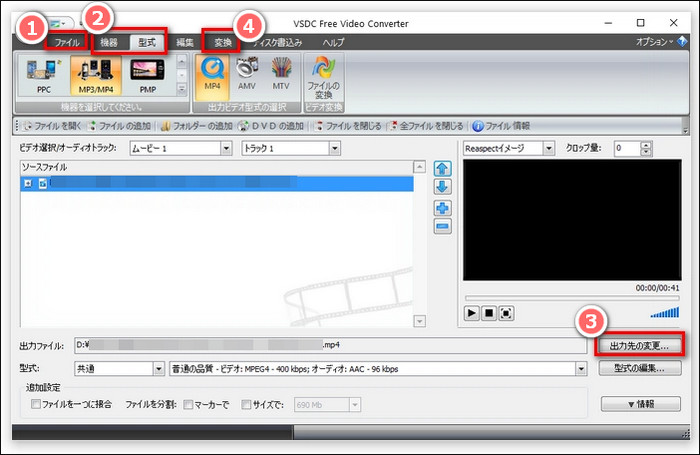Open the ヘルプ tab
This screenshot has width=700, height=455.
point(333,42)
